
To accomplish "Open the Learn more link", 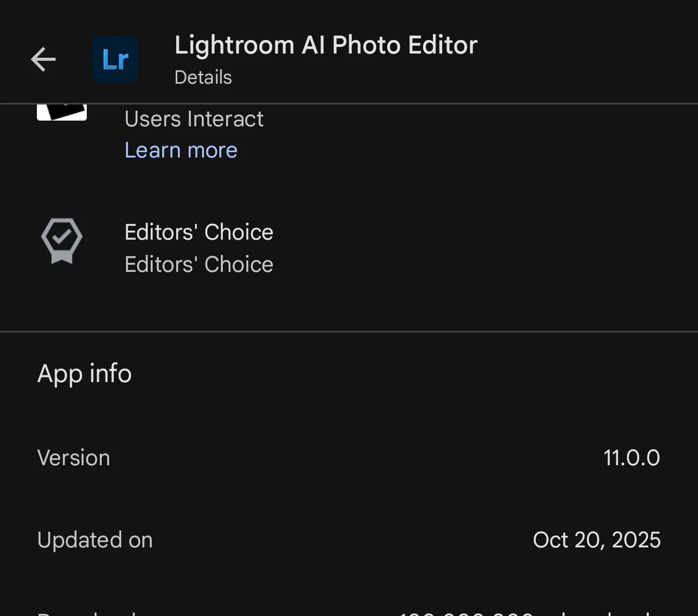I will (x=181, y=150).
